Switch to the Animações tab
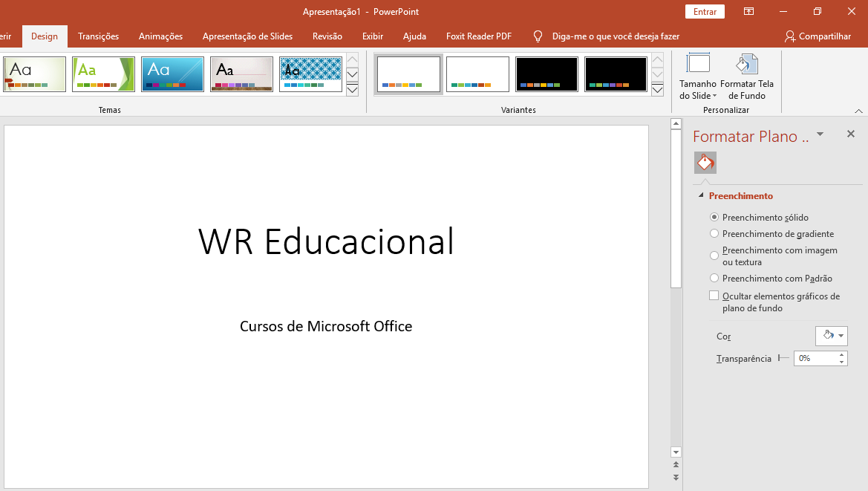Viewport: 868px width, 491px height. click(x=160, y=36)
